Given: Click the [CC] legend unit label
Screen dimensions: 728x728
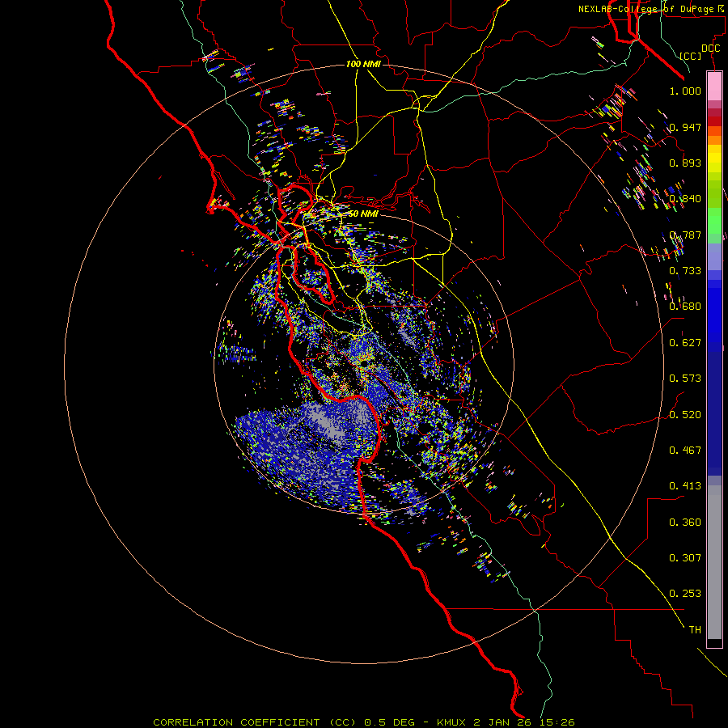Looking at the screenshot, I should tap(691, 56).
